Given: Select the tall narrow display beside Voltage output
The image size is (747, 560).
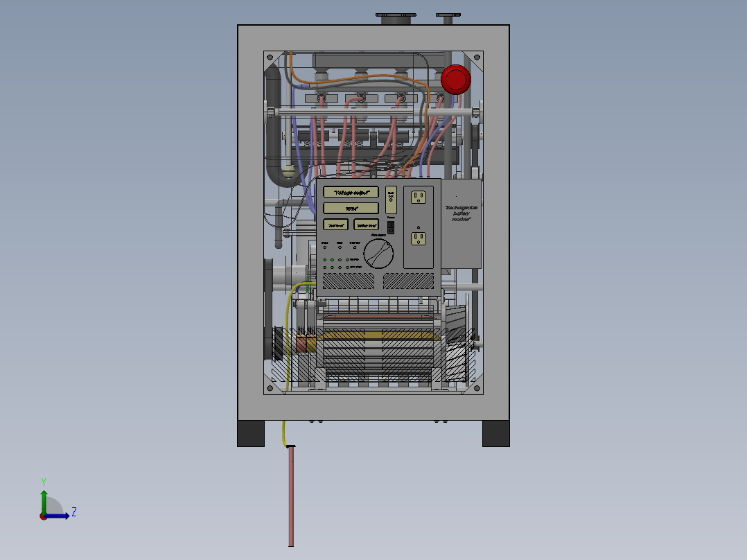Looking at the screenshot, I should point(391,200).
